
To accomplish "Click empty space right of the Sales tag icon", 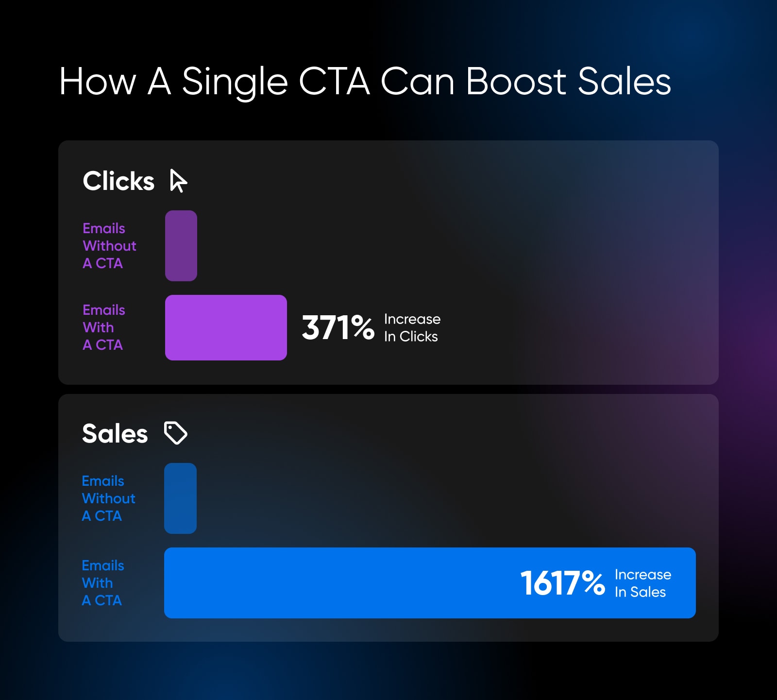I will coord(388,433).
